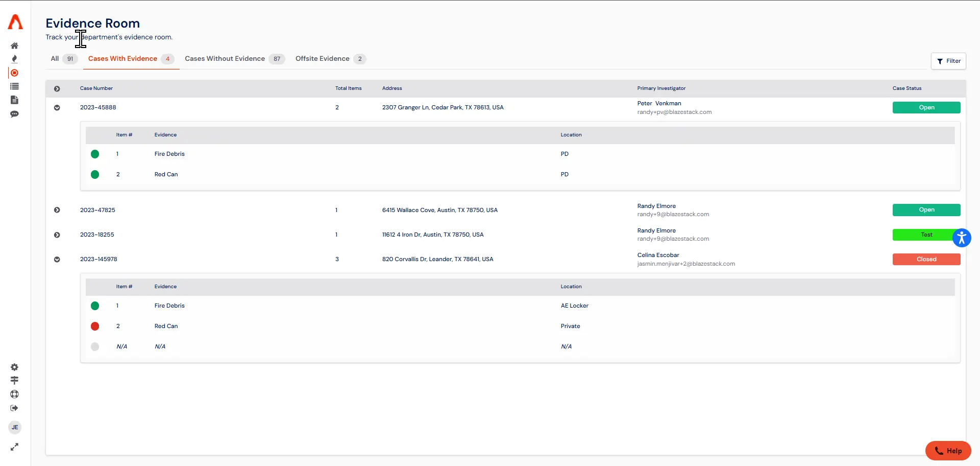
Task: Open the JE user avatar
Action: point(15,427)
